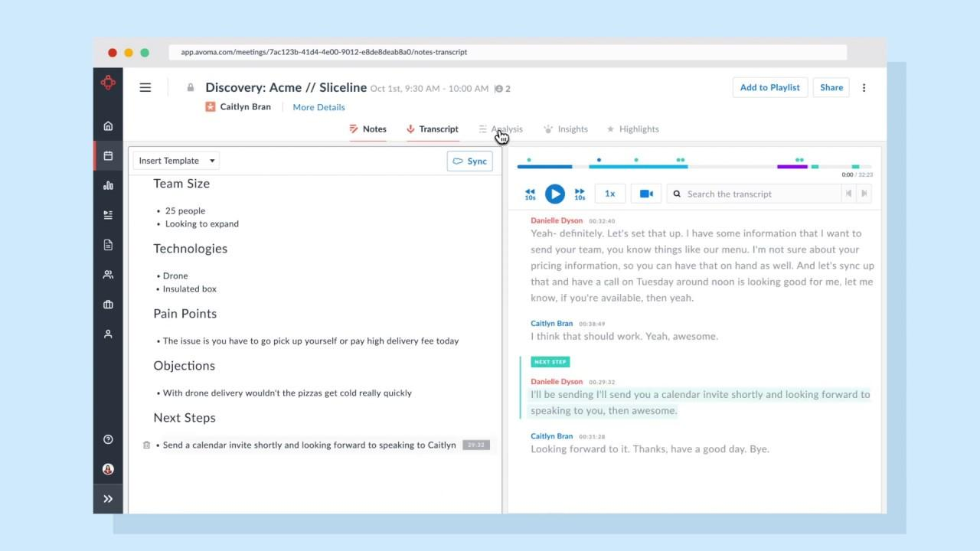Screen dimensions: 980x551
Task: Open the playlists icon in the sidebar
Action: [108, 215]
